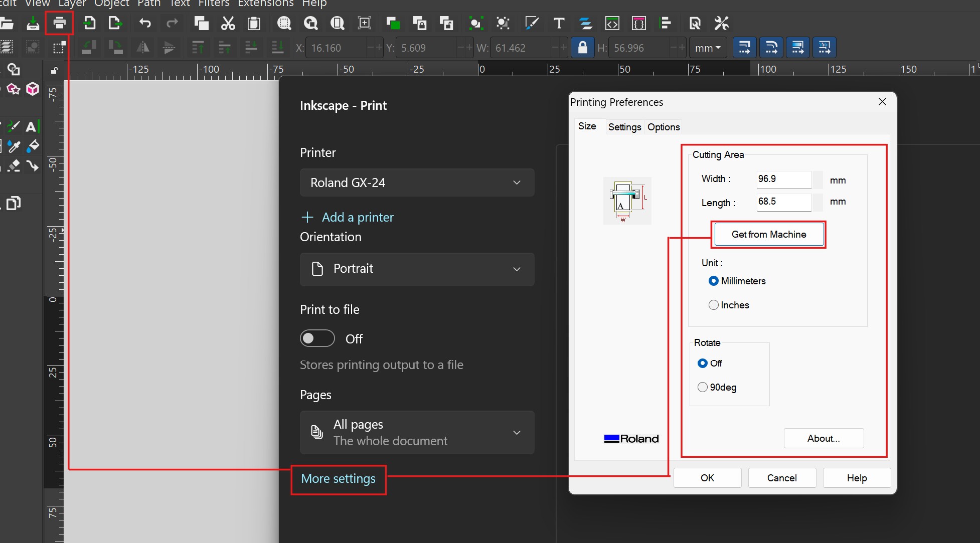
Task: Click the Print icon in toolbar
Action: click(x=59, y=23)
